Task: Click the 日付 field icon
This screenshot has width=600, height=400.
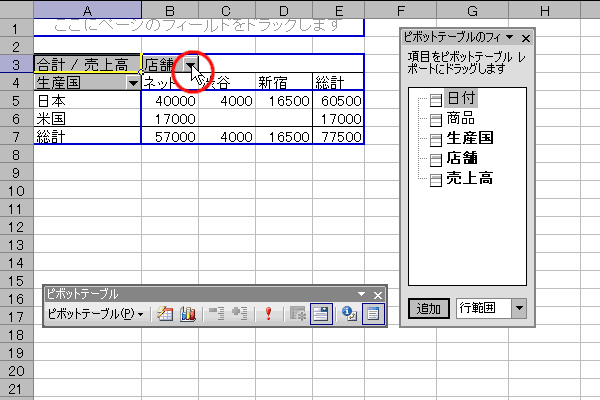Action: (x=435, y=100)
